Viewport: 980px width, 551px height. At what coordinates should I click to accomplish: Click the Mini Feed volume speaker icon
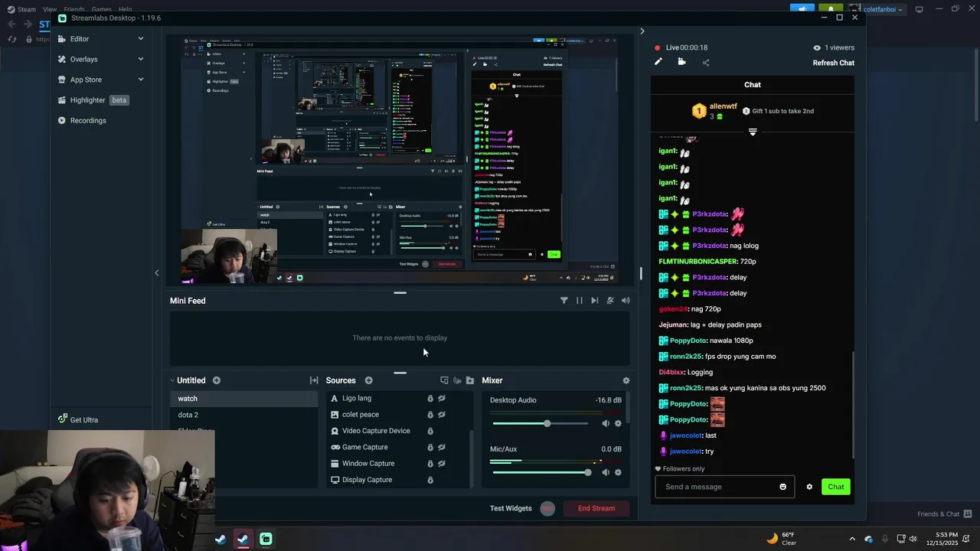click(626, 301)
